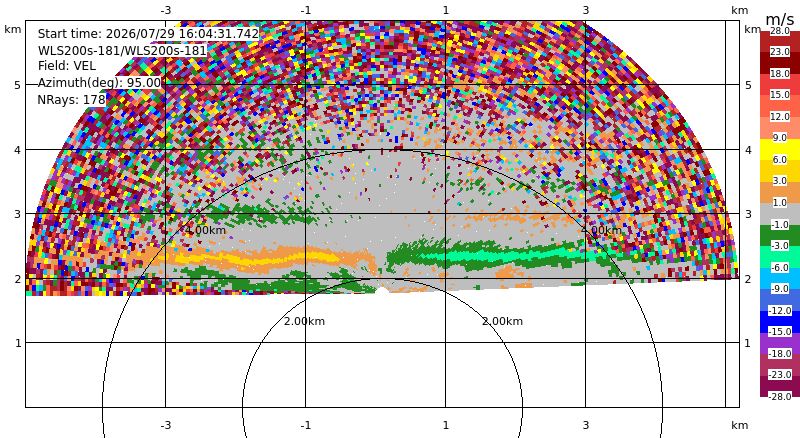Viewport: 800px width, 438px height.
Task: Click the Azimuth(deg): 95.00 label
Action: (x=99, y=82)
